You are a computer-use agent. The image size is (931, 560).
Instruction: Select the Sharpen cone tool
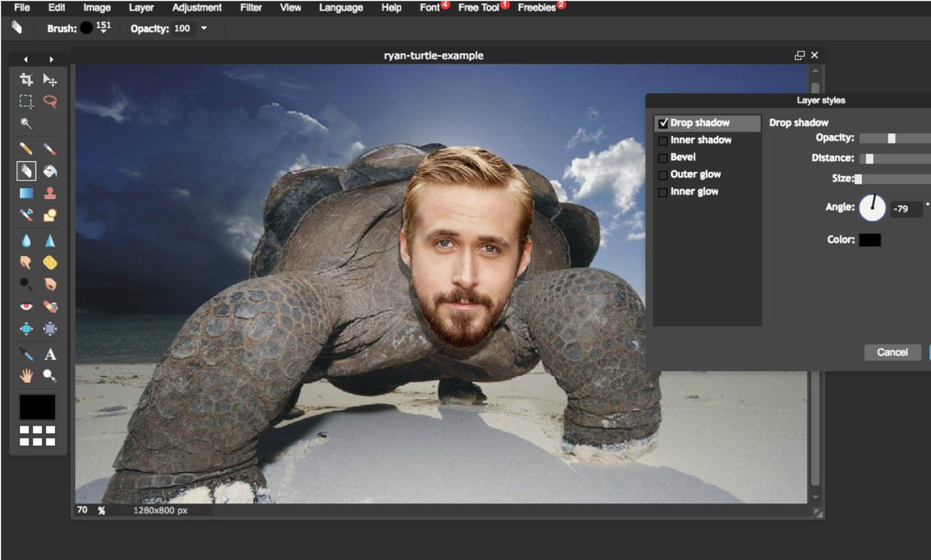pos(50,240)
